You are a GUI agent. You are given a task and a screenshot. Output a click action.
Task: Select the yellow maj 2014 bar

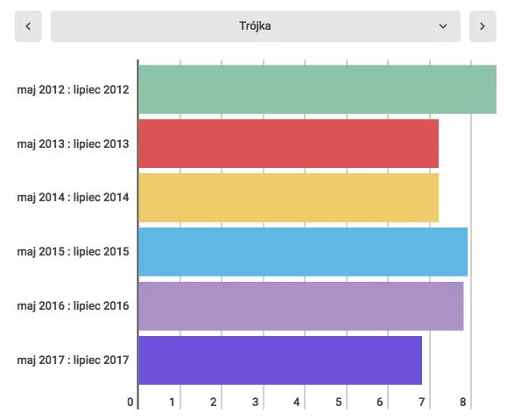[288, 198]
